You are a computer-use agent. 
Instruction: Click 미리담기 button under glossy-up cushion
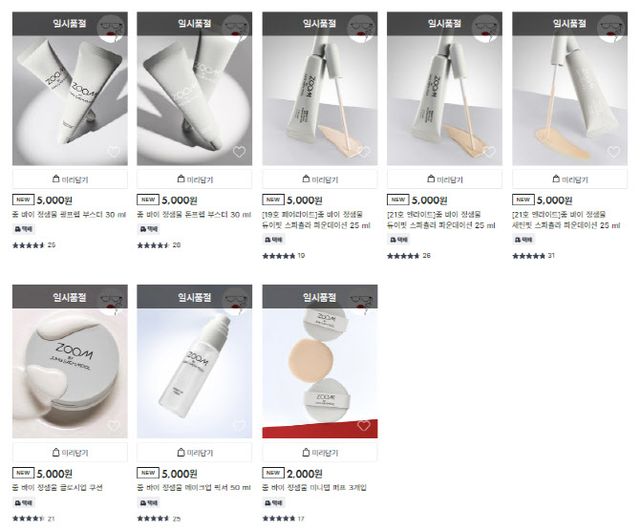coord(70,453)
